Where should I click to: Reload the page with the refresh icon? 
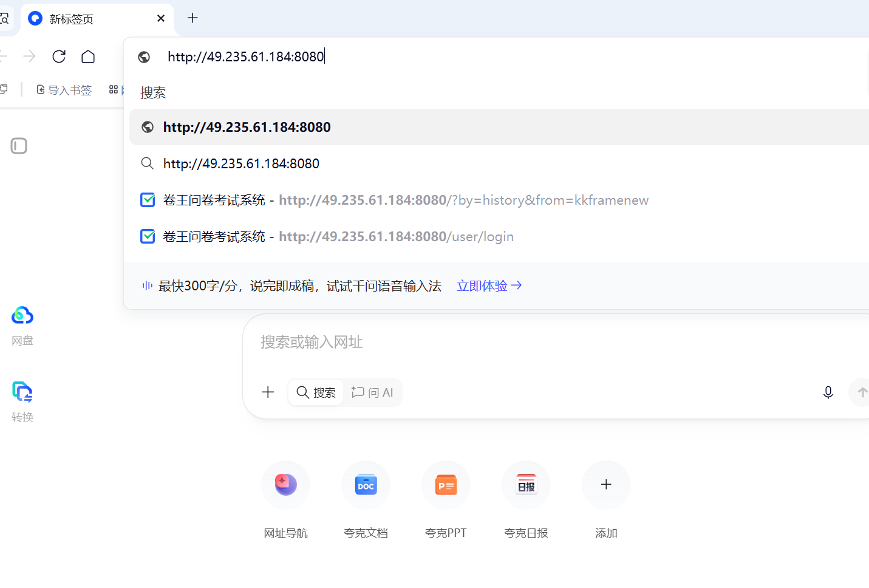[59, 56]
